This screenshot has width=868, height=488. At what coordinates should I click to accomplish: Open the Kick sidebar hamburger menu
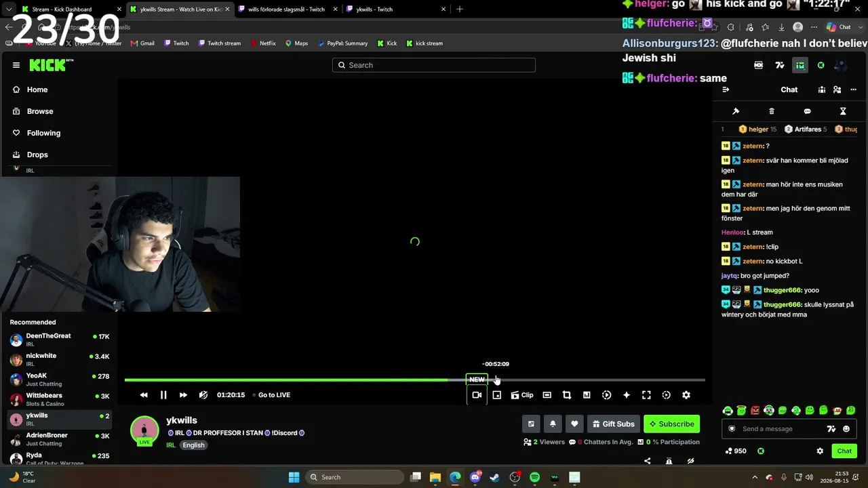[16, 65]
